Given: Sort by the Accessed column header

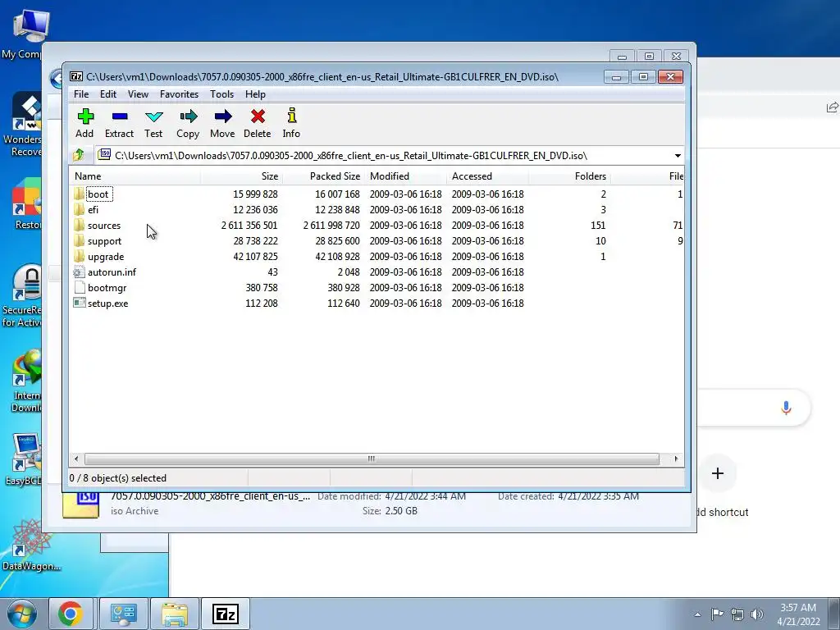Looking at the screenshot, I should (x=488, y=176).
